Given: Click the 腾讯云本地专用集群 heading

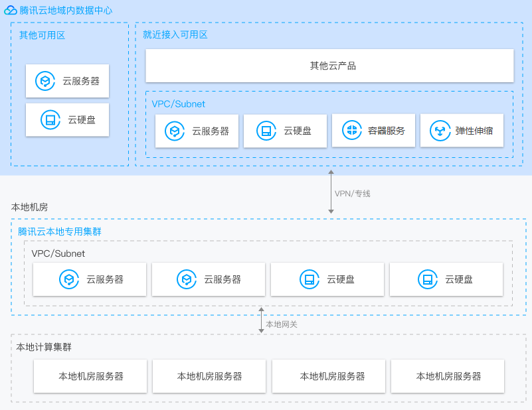Looking at the screenshot, I should (x=60, y=232).
